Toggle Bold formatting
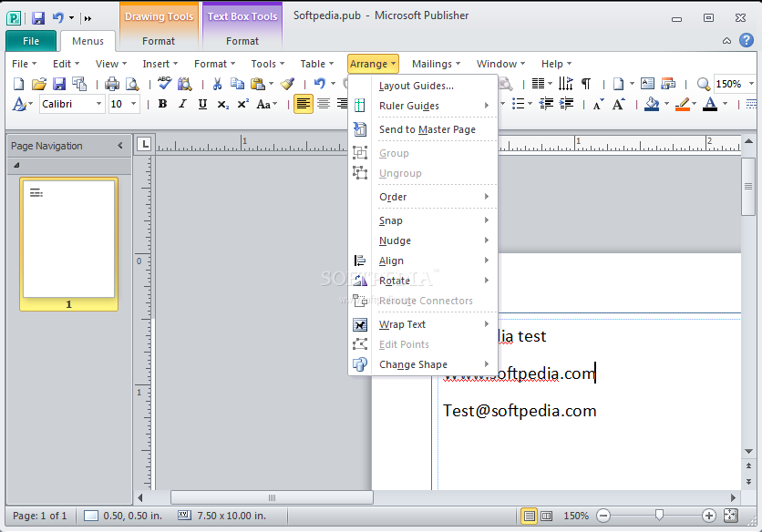The width and height of the screenshot is (762, 532). [163, 104]
